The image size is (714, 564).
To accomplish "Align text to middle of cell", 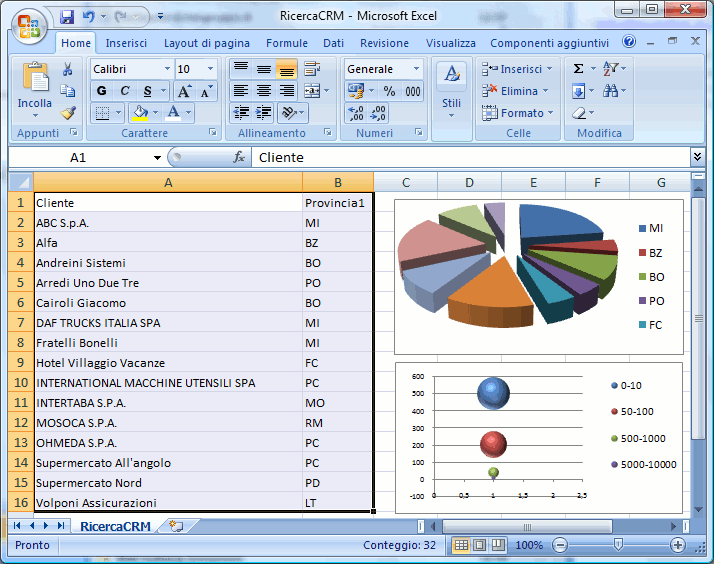I will point(264,69).
